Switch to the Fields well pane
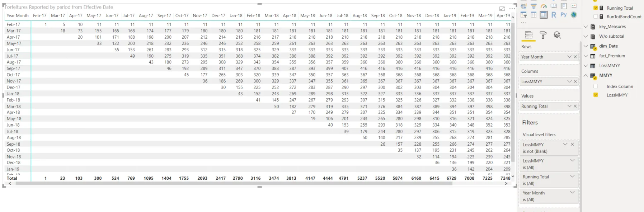Viewport: 644px width, 212px height. [528, 35]
